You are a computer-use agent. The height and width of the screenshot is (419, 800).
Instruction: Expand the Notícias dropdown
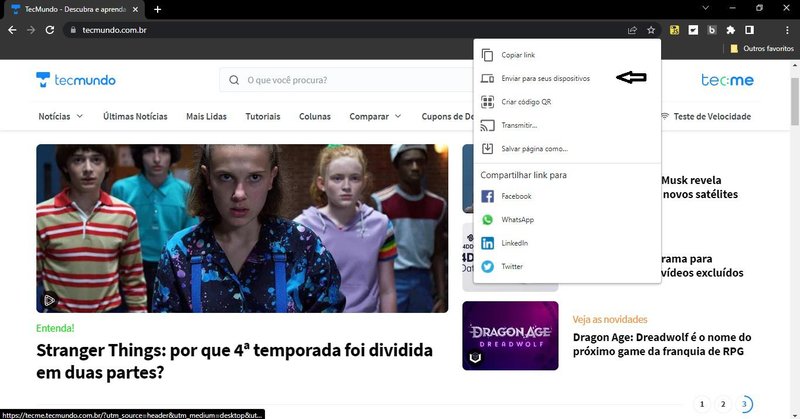(61, 116)
